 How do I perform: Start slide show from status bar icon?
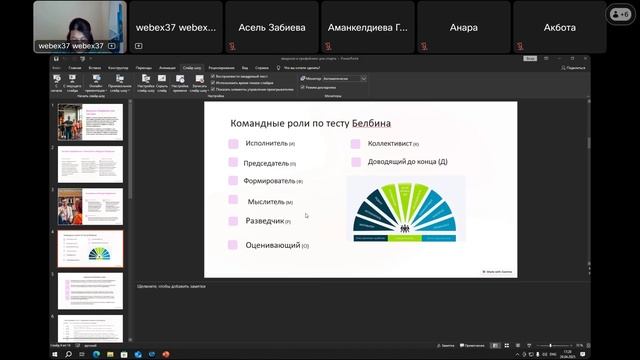[529, 346]
